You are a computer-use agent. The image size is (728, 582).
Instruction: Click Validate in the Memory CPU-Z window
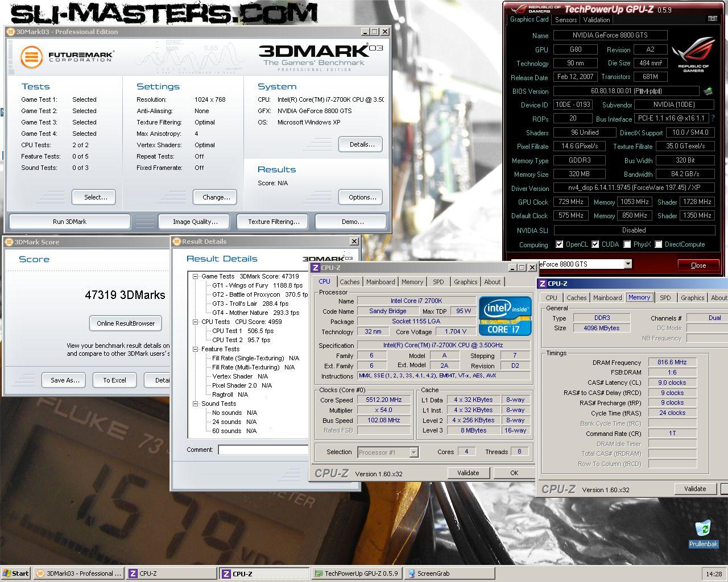coord(695,489)
